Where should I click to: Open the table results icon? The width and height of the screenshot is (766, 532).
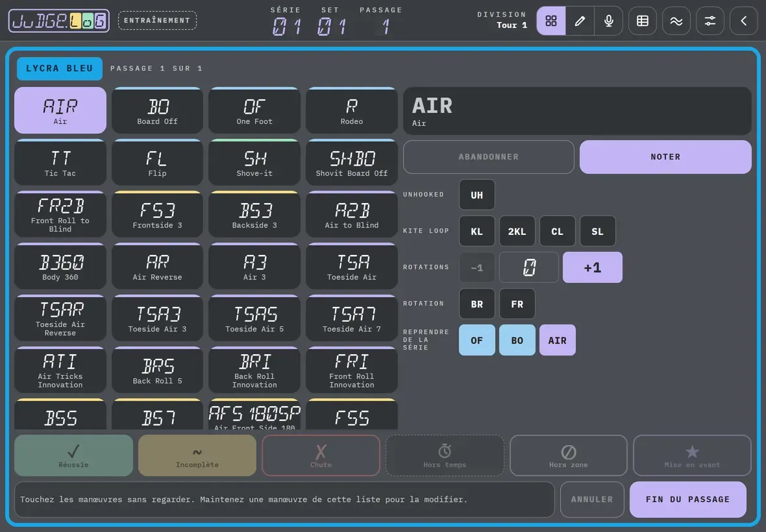(643, 21)
